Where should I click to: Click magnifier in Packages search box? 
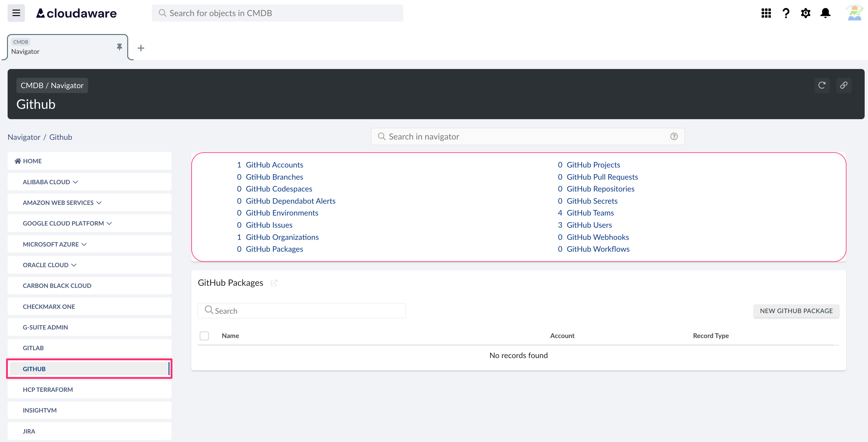point(209,310)
